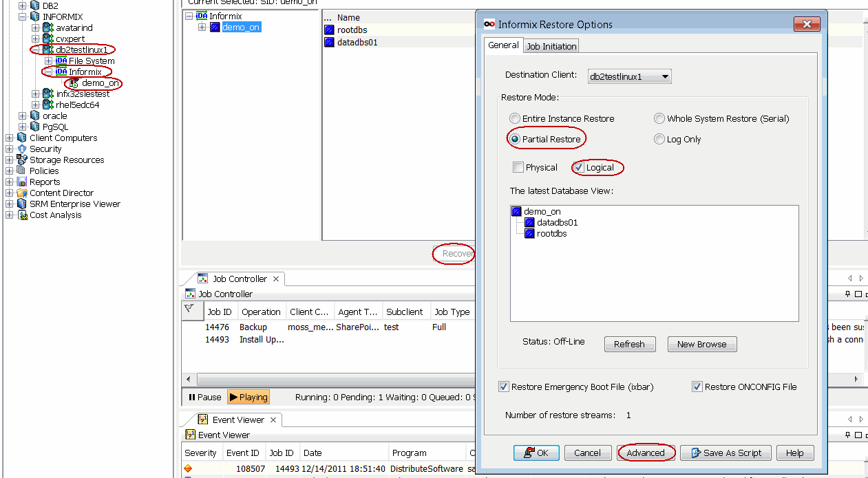Pin the Job Controller panel
868x478 pixels.
click(x=848, y=294)
